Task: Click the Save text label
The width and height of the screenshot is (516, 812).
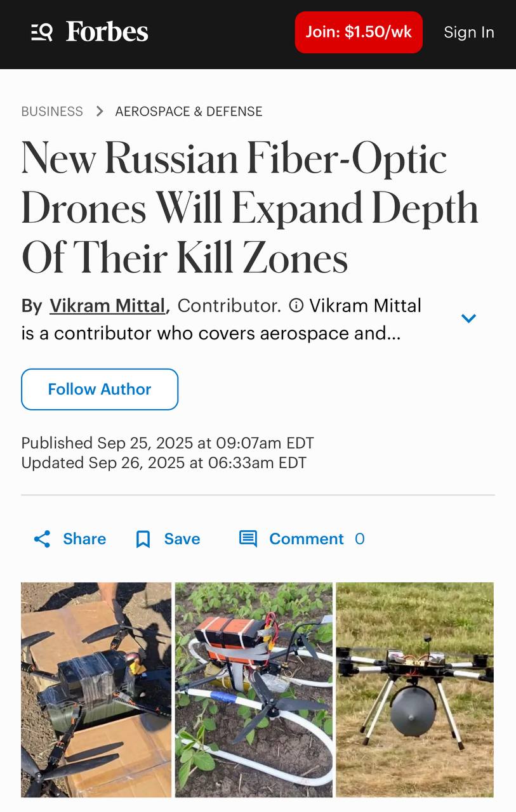Action: click(x=182, y=539)
